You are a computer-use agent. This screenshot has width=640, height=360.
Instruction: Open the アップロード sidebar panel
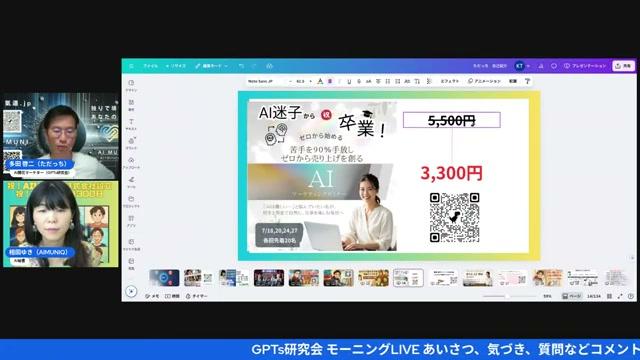(131, 163)
